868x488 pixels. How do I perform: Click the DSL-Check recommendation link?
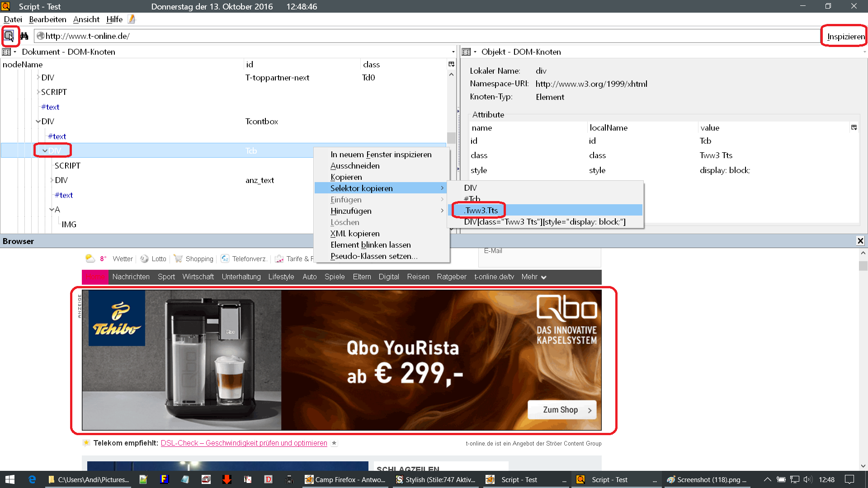(244, 443)
